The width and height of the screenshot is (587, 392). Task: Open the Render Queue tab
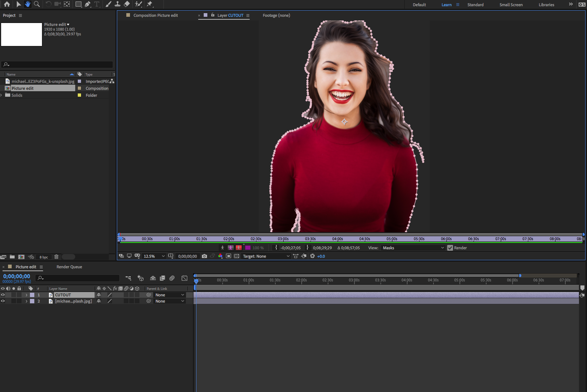click(69, 267)
